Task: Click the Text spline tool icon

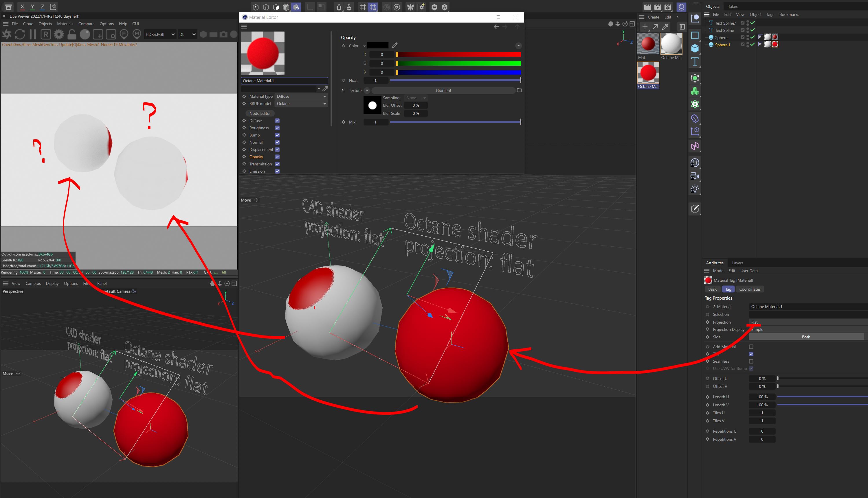Action: tap(695, 62)
